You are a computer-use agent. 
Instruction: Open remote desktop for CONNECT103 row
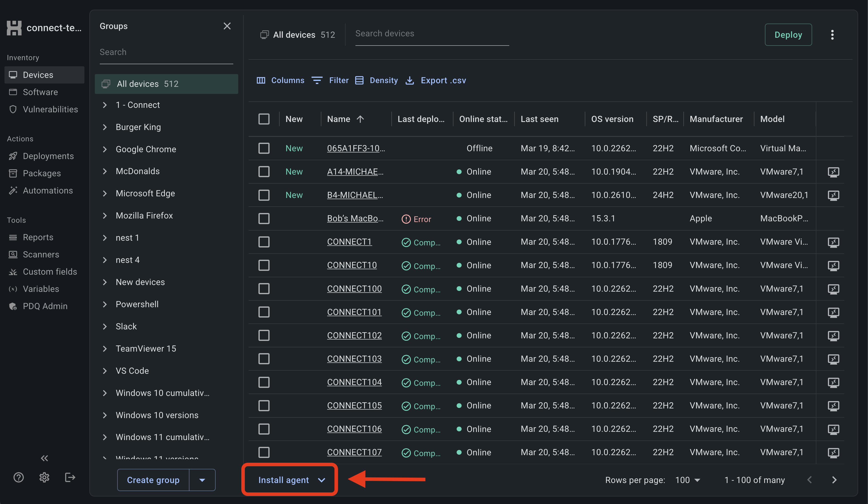pos(833,359)
